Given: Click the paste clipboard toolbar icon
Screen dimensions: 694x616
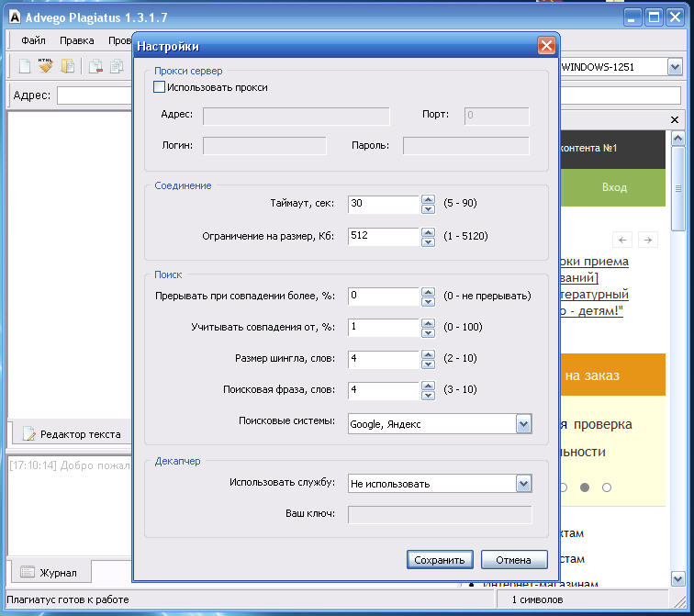Looking at the screenshot, I should coord(67,66).
